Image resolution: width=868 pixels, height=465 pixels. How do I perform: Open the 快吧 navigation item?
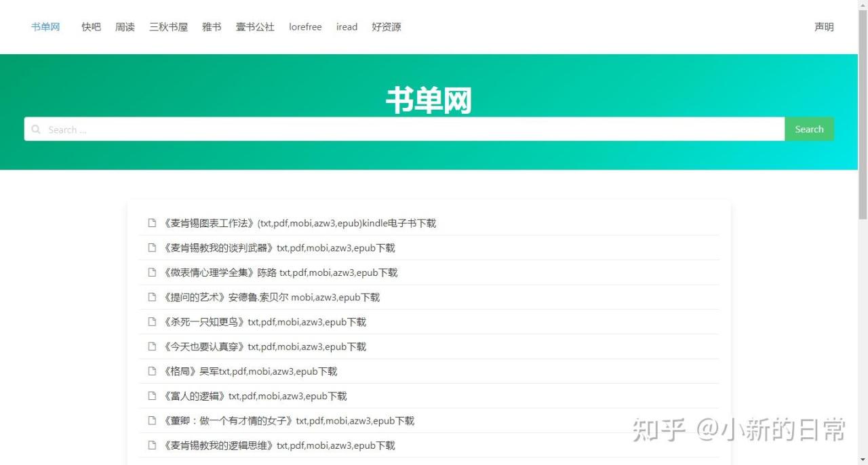click(91, 27)
